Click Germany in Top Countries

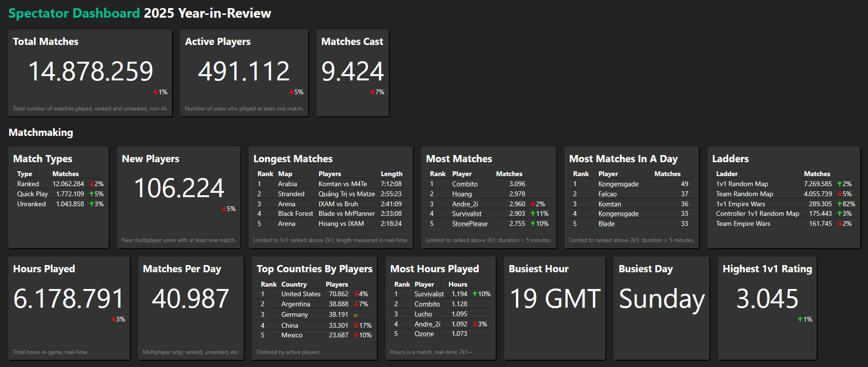coord(295,314)
